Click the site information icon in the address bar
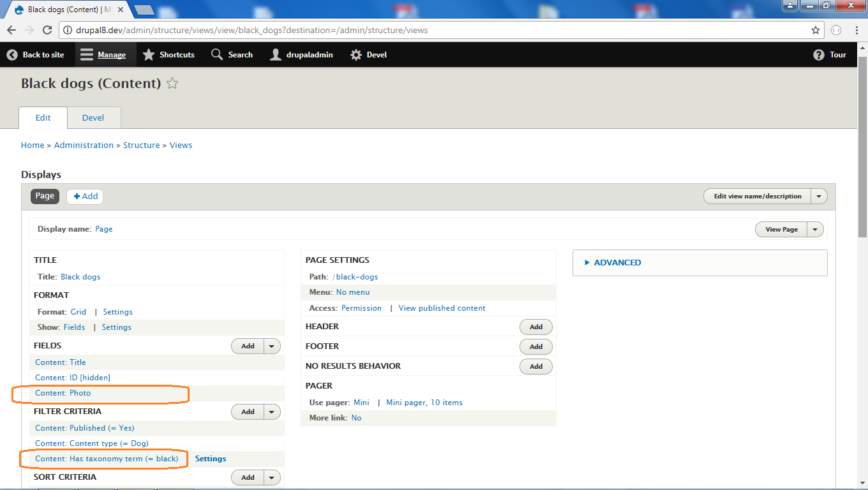 68,29
